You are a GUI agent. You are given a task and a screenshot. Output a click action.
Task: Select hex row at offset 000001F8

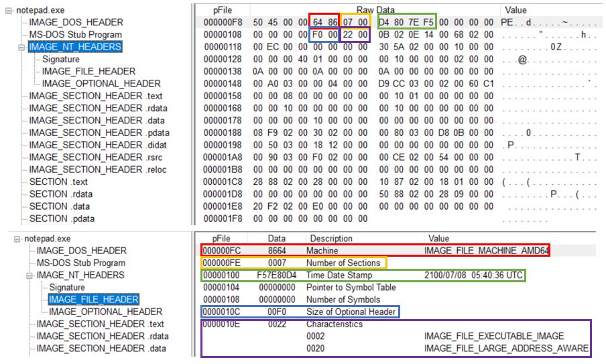click(398, 219)
